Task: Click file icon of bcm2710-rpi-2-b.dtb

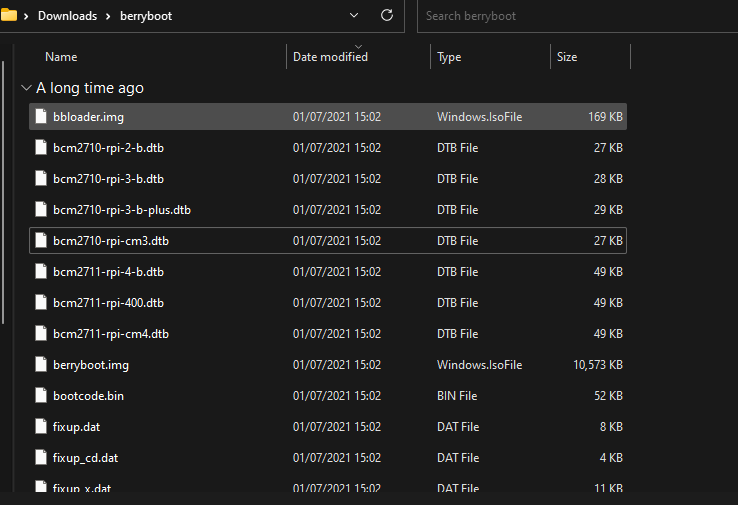Action: coord(41,147)
